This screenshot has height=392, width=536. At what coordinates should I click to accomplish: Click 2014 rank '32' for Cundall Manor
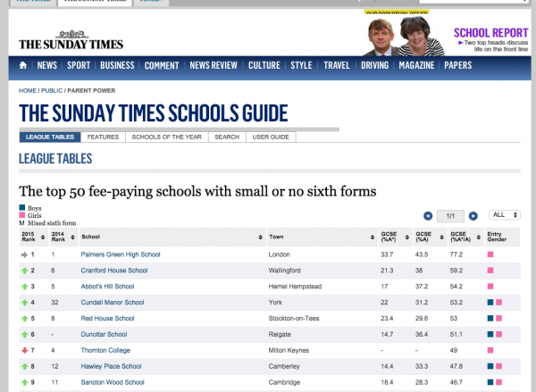[x=54, y=303]
